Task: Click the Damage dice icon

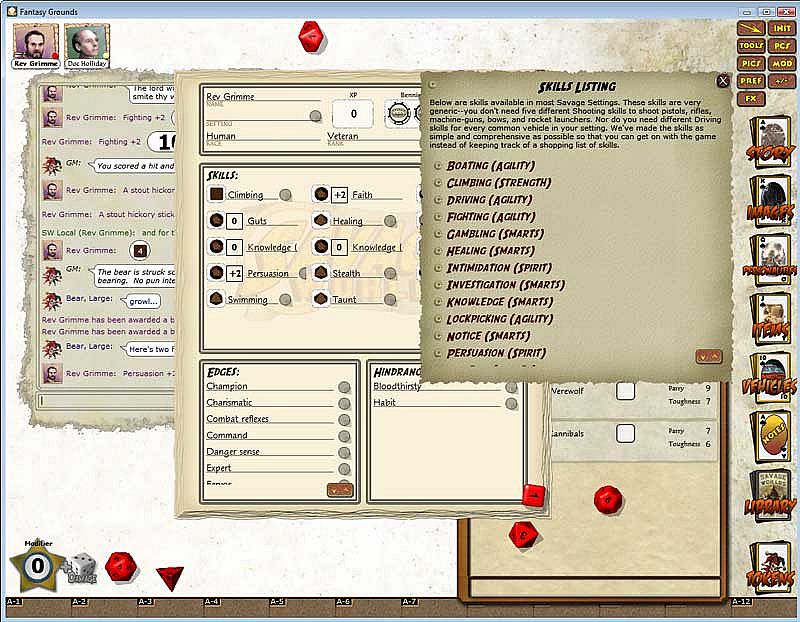Action: pyautogui.click(x=83, y=567)
